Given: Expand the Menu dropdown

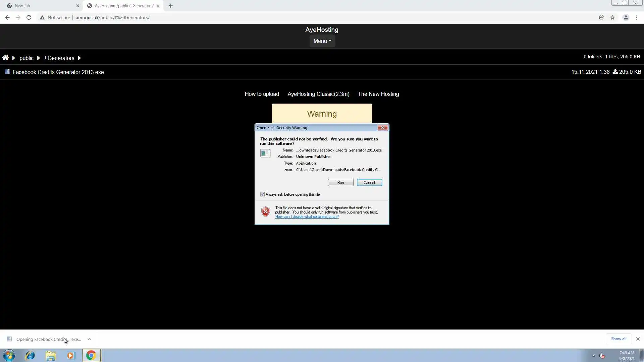Looking at the screenshot, I should 322,41.
